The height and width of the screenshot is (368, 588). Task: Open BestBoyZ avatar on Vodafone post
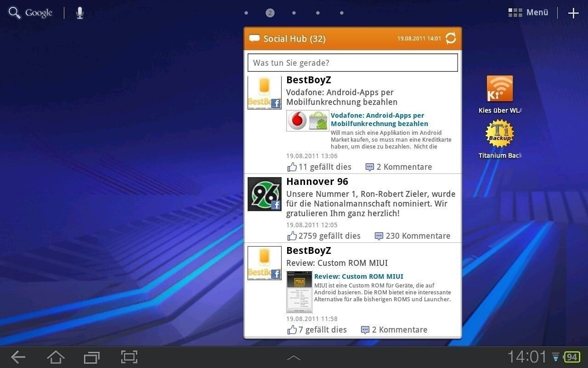pos(265,92)
